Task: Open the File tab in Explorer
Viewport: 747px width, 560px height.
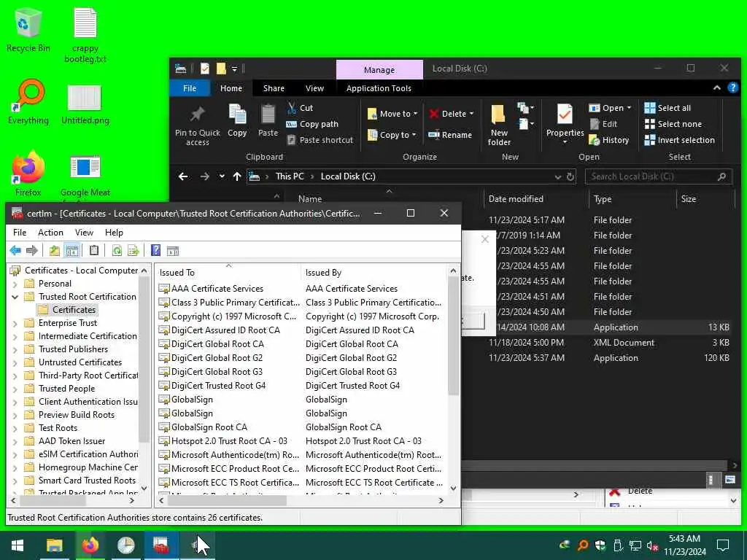Action: [190, 88]
